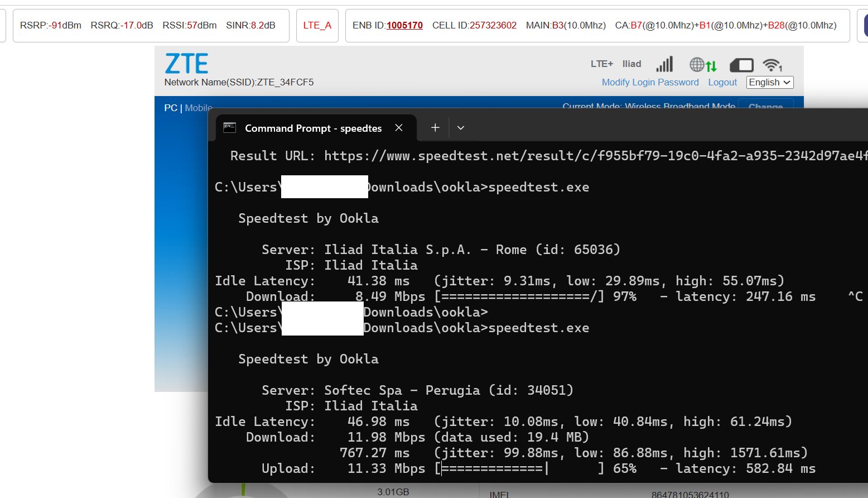Click the Wi-Fi connected devices icon

(x=772, y=65)
